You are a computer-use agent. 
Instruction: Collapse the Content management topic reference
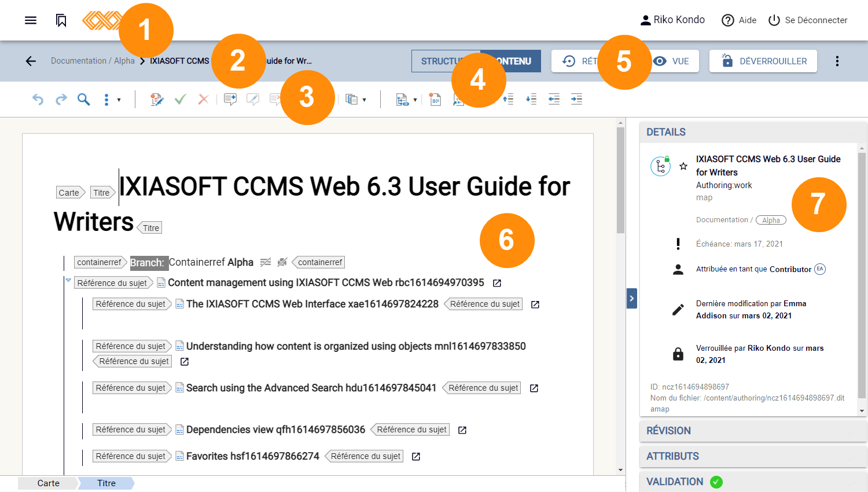click(68, 280)
